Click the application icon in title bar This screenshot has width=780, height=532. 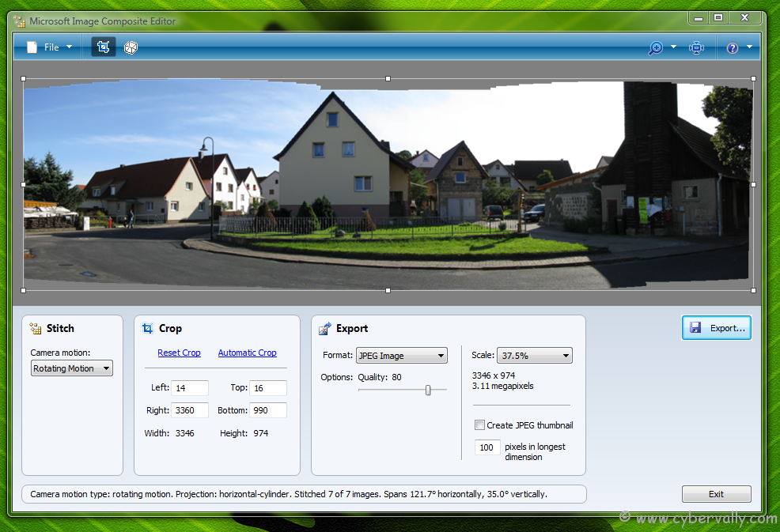[20, 21]
